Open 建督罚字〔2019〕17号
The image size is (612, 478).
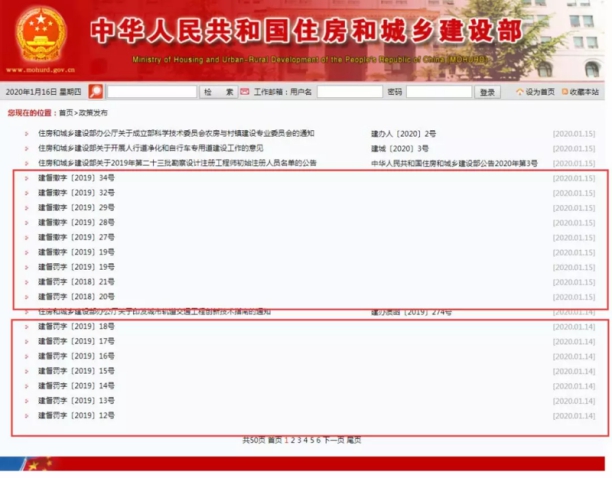click(x=76, y=341)
